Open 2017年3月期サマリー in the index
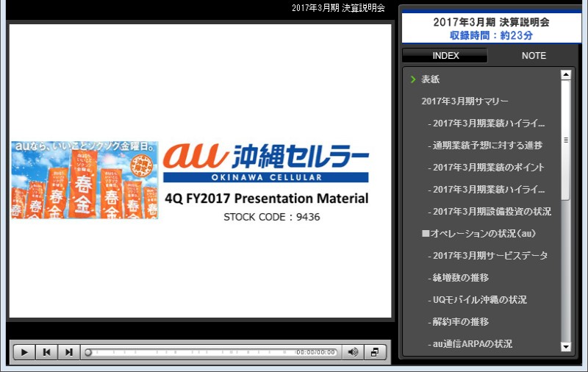Image resolution: width=588 pixels, height=372 pixels. [465, 101]
